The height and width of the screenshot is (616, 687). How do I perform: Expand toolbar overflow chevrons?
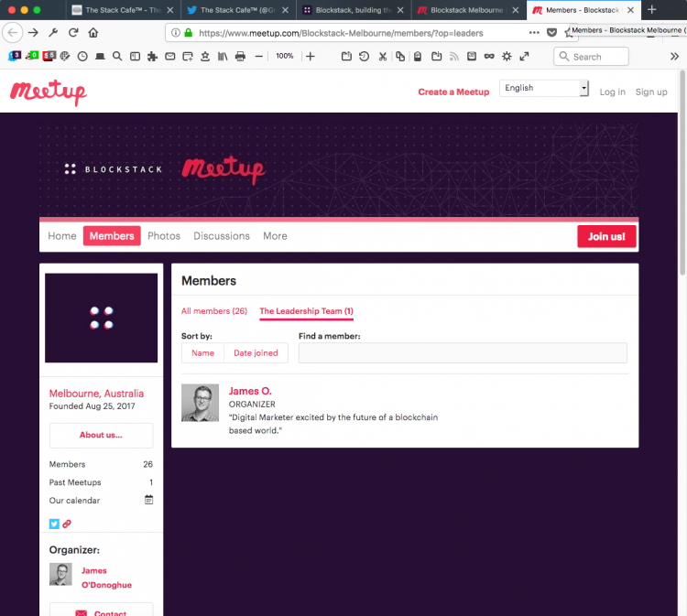click(x=674, y=56)
